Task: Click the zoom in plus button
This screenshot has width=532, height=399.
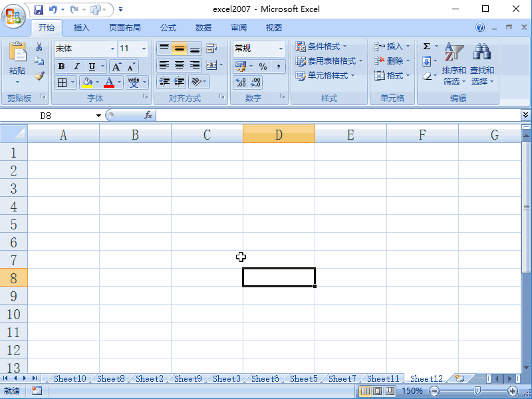Action: click(x=512, y=391)
